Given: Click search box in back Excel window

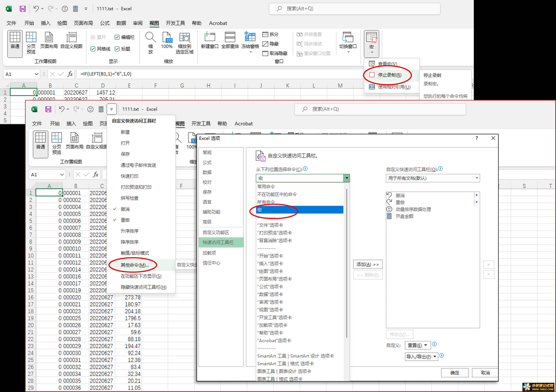Looking at the screenshot, I should pyautogui.click(x=355, y=9).
